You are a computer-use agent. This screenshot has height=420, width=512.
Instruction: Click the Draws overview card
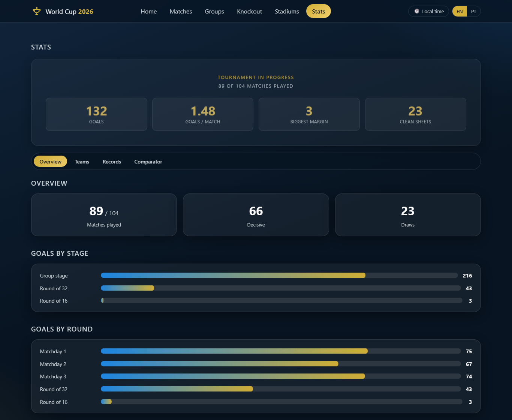coord(408,215)
